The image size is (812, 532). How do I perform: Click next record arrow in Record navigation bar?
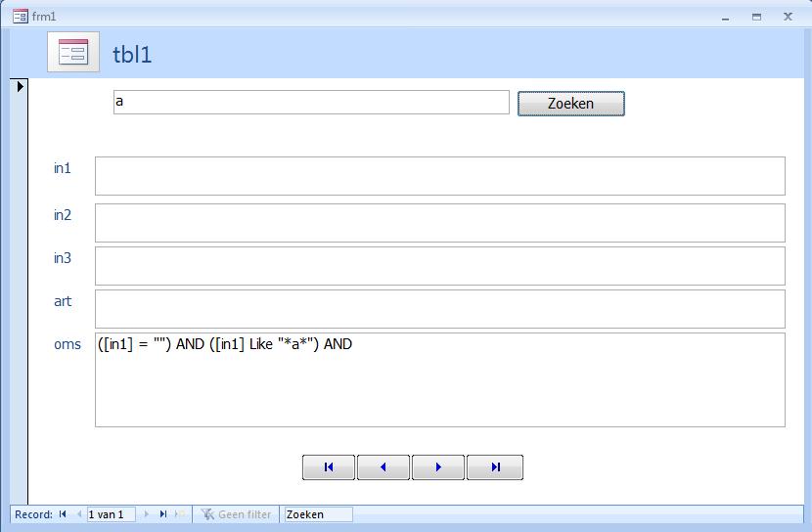[x=147, y=514]
